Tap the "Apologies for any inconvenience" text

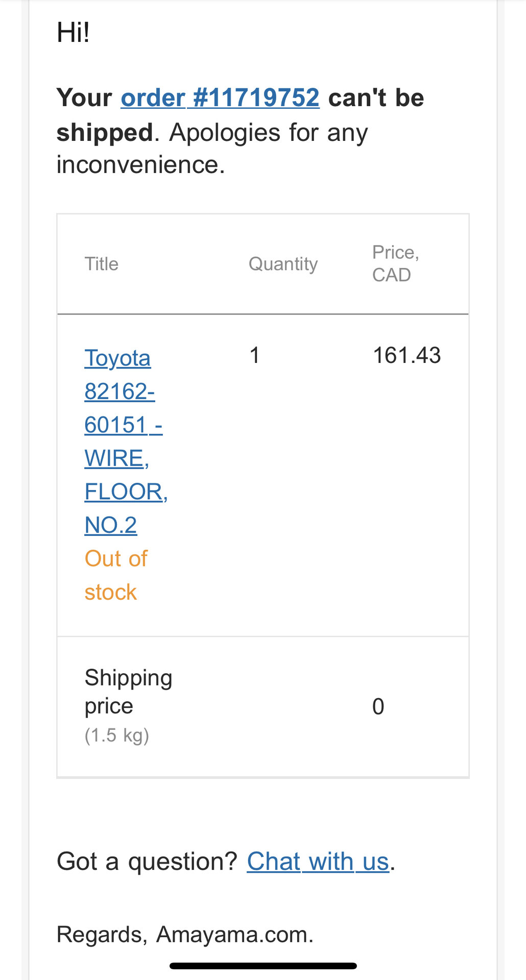tap(268, 133)
